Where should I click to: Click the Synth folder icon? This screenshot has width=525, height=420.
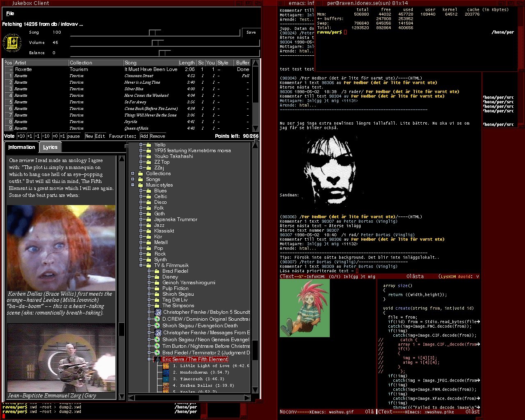(x=149, y=260)
